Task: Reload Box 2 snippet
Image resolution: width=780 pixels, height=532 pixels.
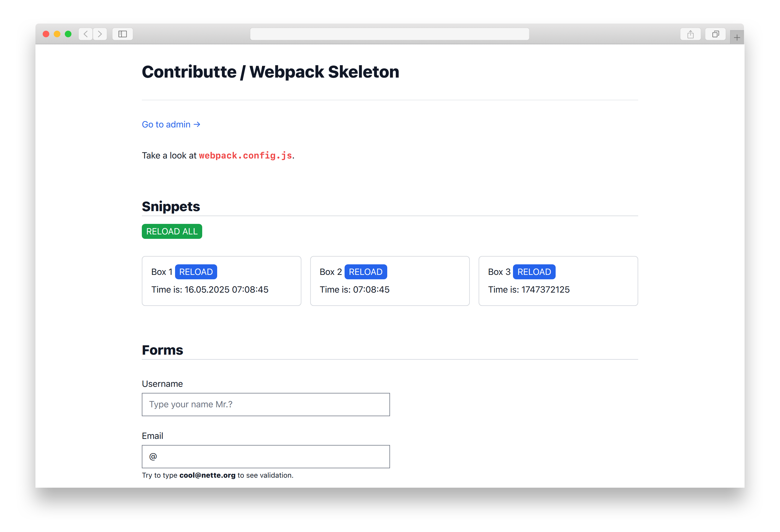Action: 366,272
